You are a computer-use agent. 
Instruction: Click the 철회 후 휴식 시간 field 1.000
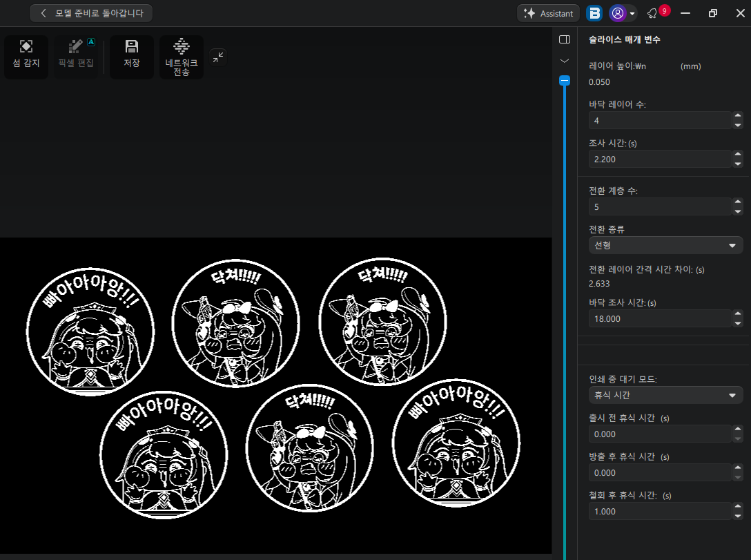point(659,512)
